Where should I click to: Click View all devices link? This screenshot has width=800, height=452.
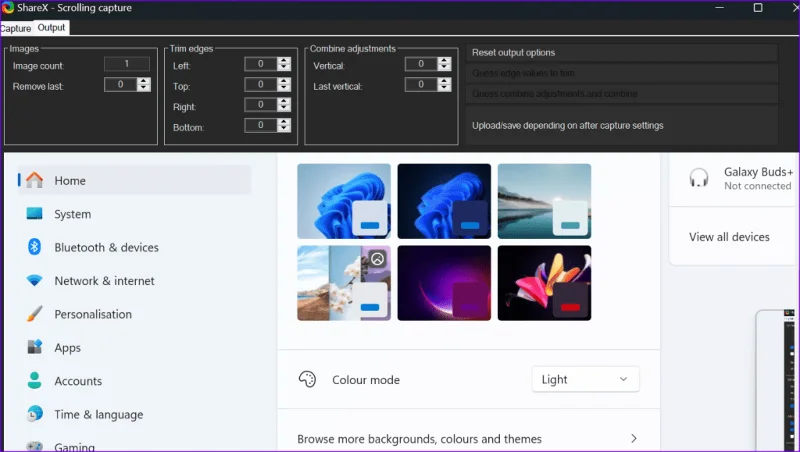729,237
